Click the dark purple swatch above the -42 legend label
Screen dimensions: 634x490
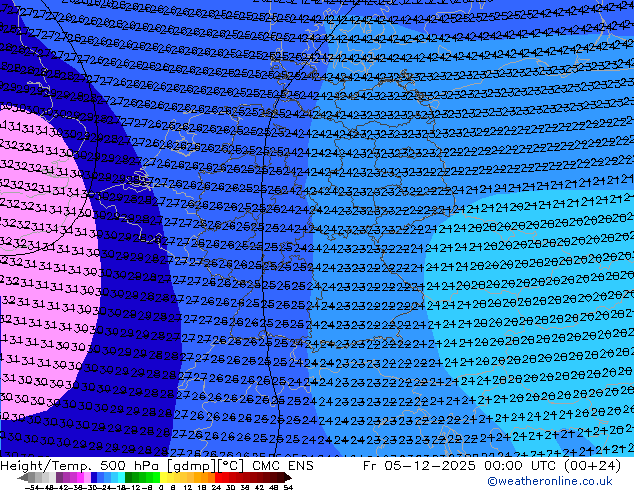coord(59,478)
